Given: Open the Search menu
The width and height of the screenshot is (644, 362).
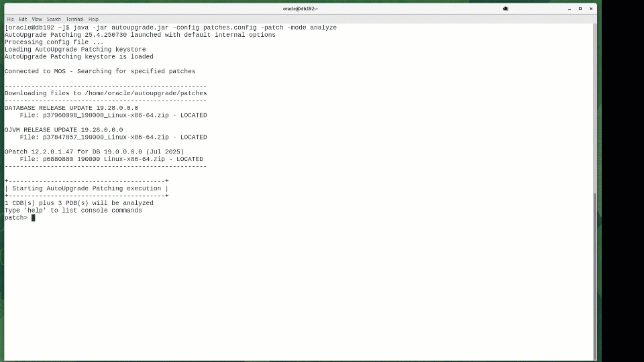Looking at the screenshot, I should point(54,19).
